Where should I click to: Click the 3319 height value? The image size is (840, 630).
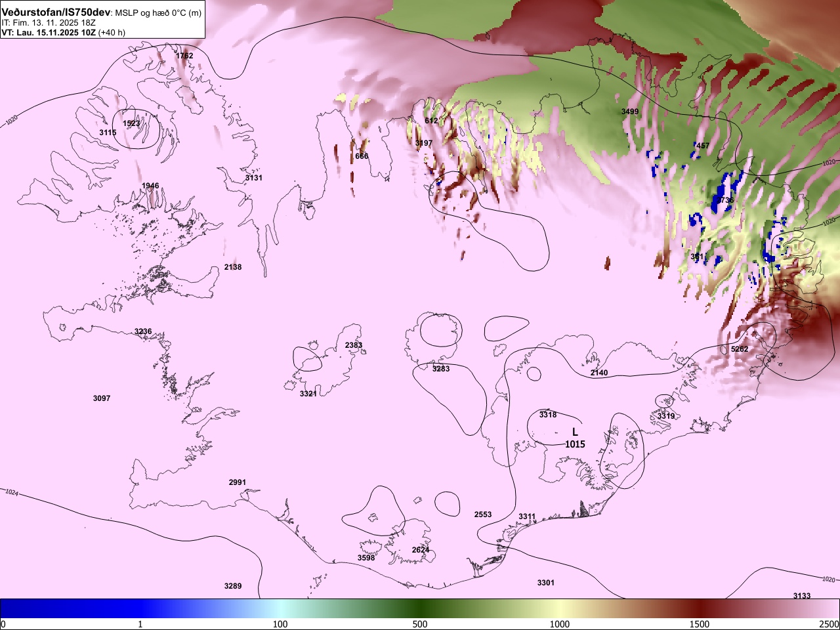tap(666, 416)
